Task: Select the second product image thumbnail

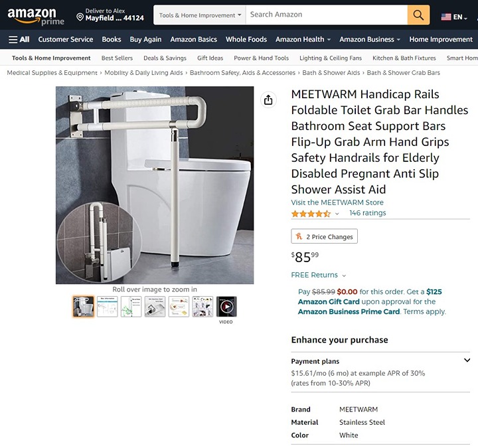Action: click(x=108, y=307)
